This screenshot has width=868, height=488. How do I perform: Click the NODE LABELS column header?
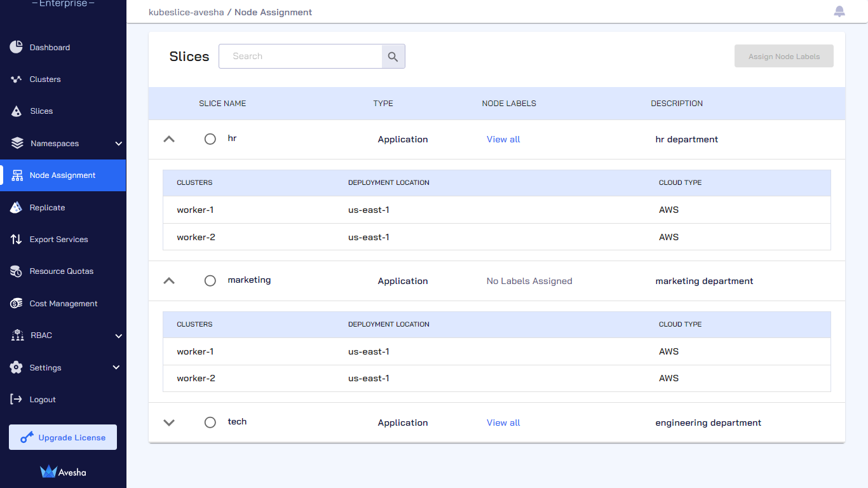click(x=509, y=104)
